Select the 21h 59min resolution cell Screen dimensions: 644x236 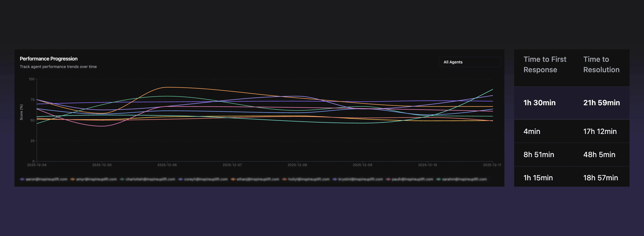[x=602, y=103]
